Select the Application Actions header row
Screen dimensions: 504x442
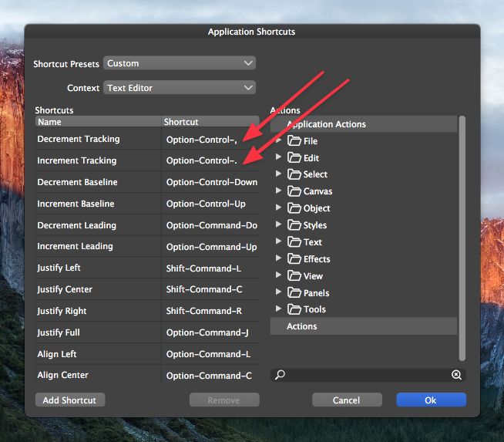click(364, 124)
